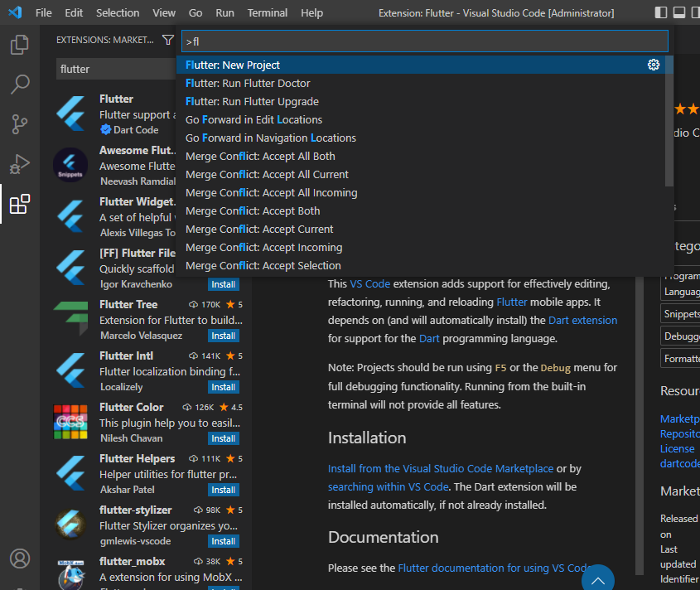Install the Flutter Tree extension
Screen dimensions: 700x590
[x=223, y=336]
